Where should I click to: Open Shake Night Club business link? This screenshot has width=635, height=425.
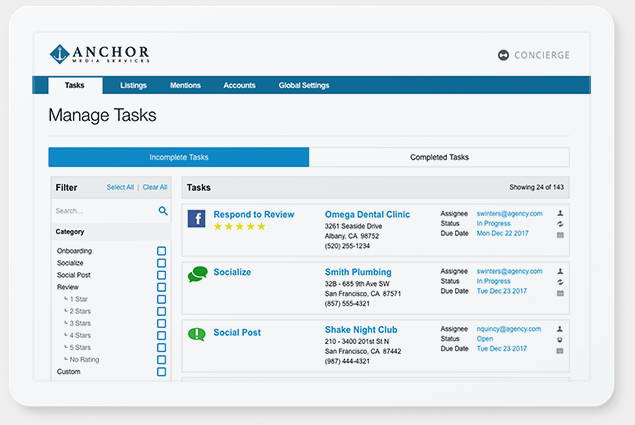click(361, 330)
